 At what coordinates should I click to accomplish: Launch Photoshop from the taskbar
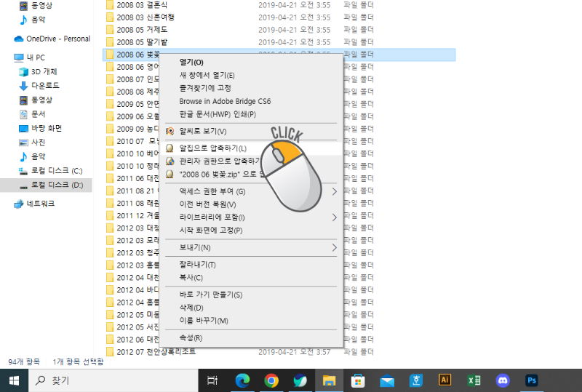click(532, 380)
